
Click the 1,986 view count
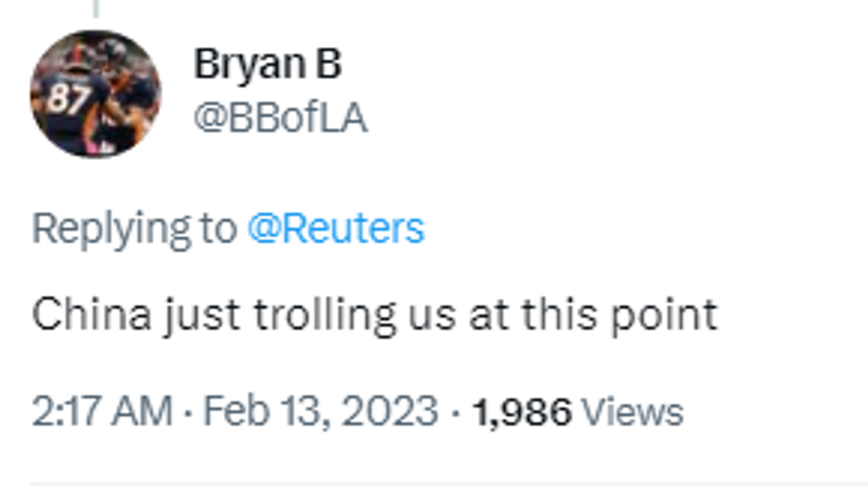(x=522, y=412)
